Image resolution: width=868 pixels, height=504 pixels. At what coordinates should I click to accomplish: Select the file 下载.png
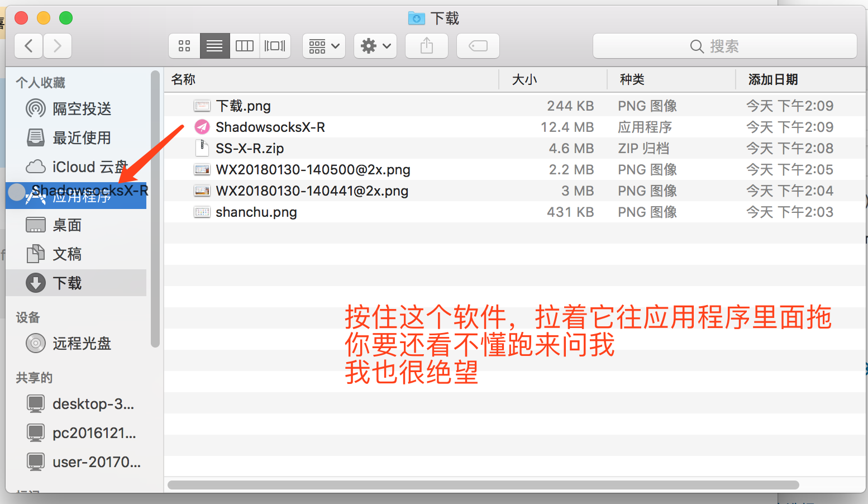[515, 106]
